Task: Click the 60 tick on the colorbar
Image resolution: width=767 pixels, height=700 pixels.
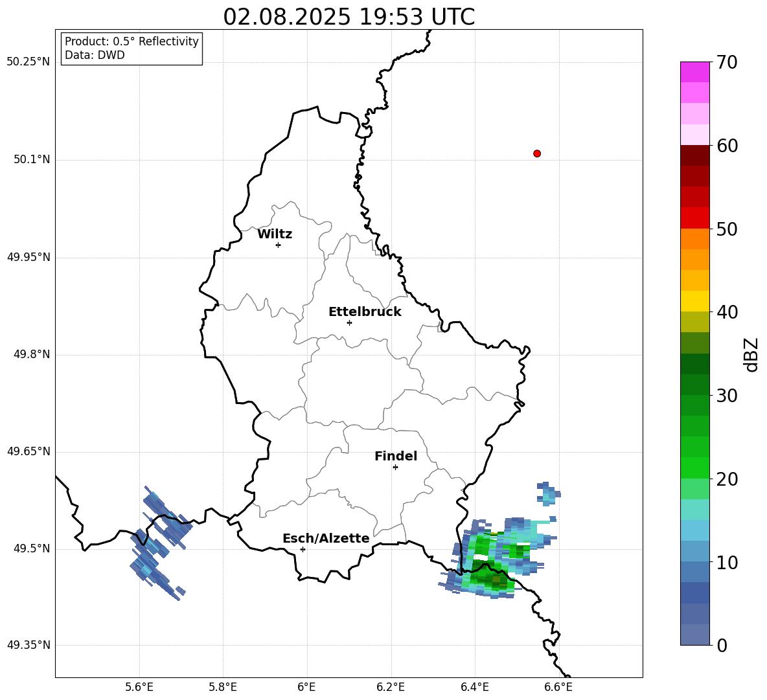Action: pos(727,146)
